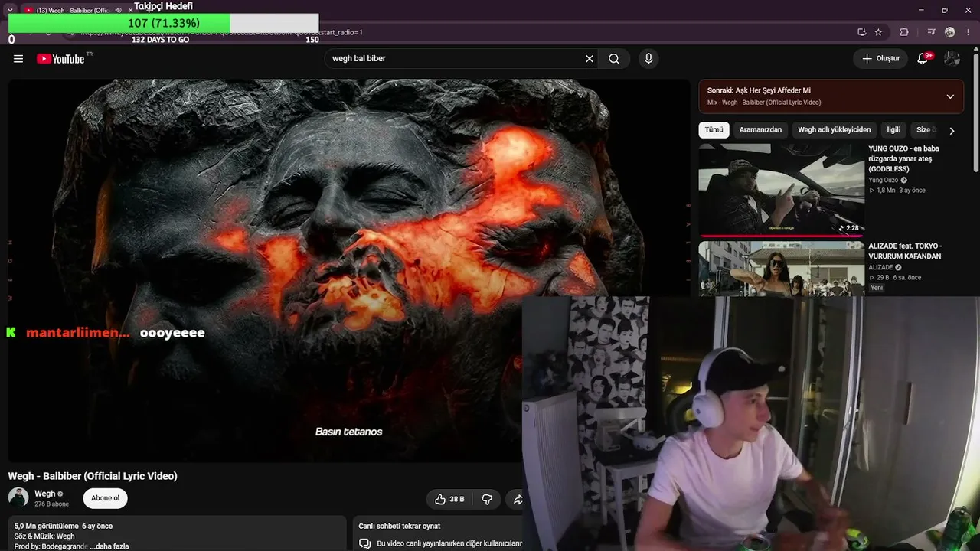Viewport: 980px width, 551px height.
Task: Open the YouTube guide hamburger menu
Action: 18,59
